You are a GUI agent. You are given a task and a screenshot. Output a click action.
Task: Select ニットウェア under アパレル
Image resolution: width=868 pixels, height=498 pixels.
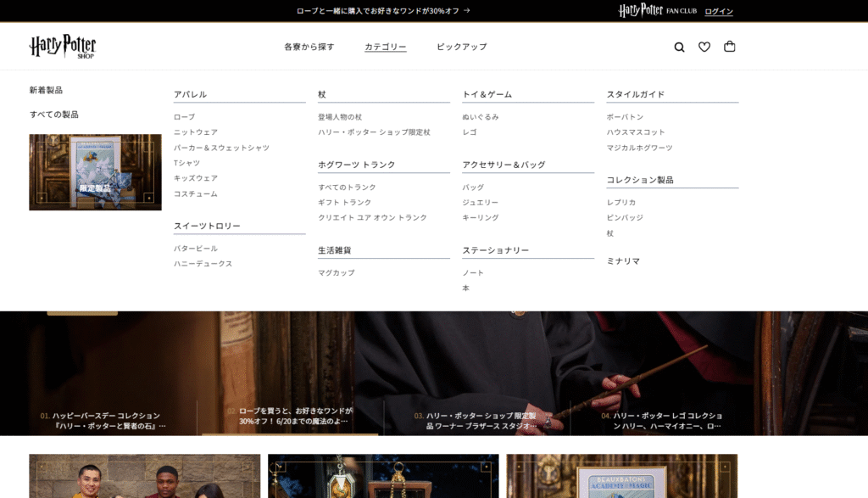pos(196,132)
